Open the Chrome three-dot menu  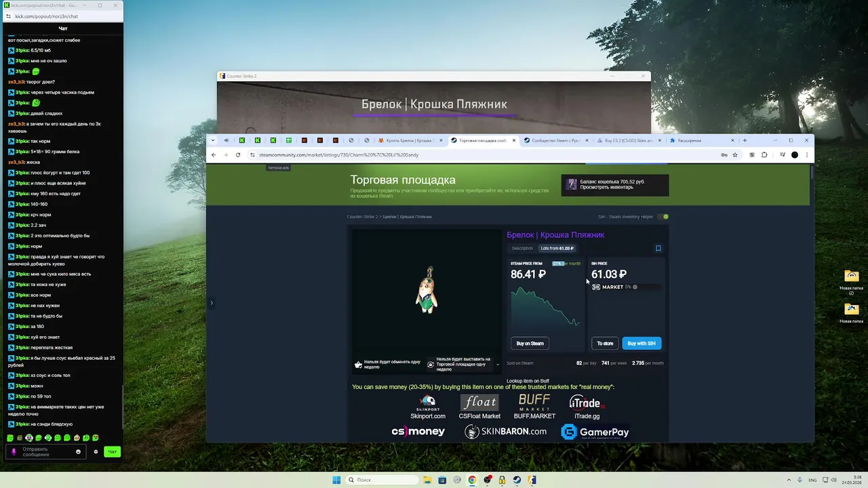[806, 155]
